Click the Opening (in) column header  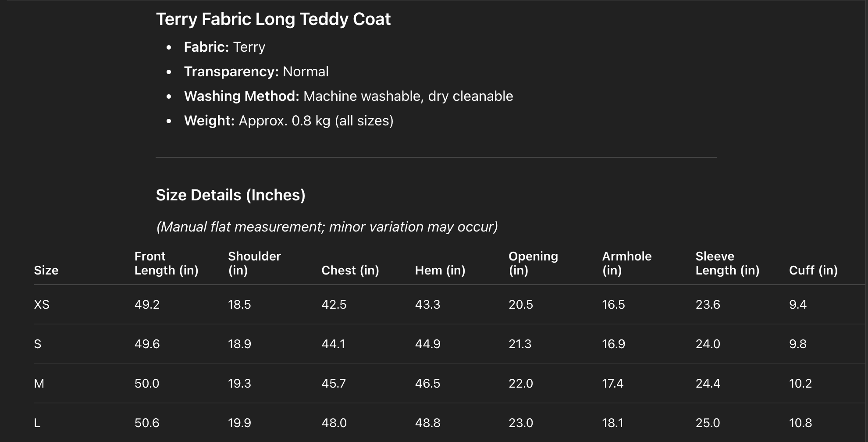click(533, 263)
